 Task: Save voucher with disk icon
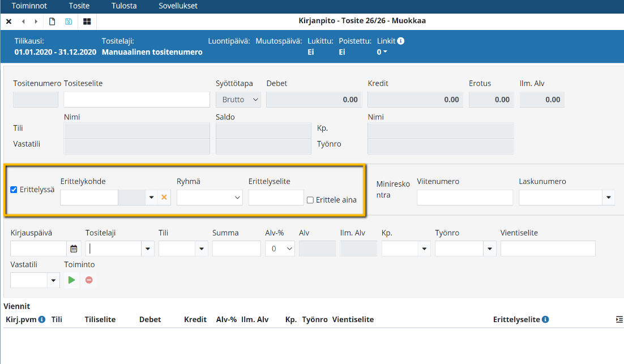[x=69, y=22]
